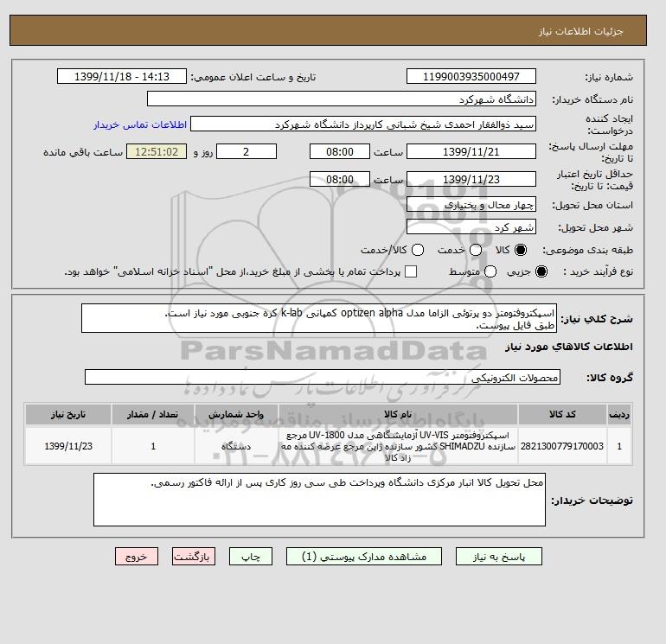The height and width of the screenshot is (644, 666).
Task: Click the buyer notes text area
Action: [319, 500]
